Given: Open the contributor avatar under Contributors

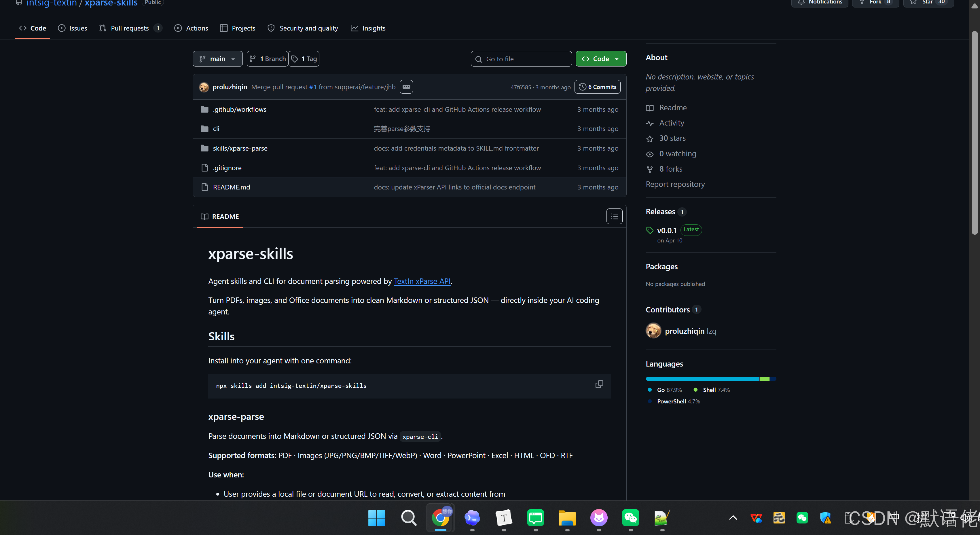Looking at the screenshot, I should (653, 331).
